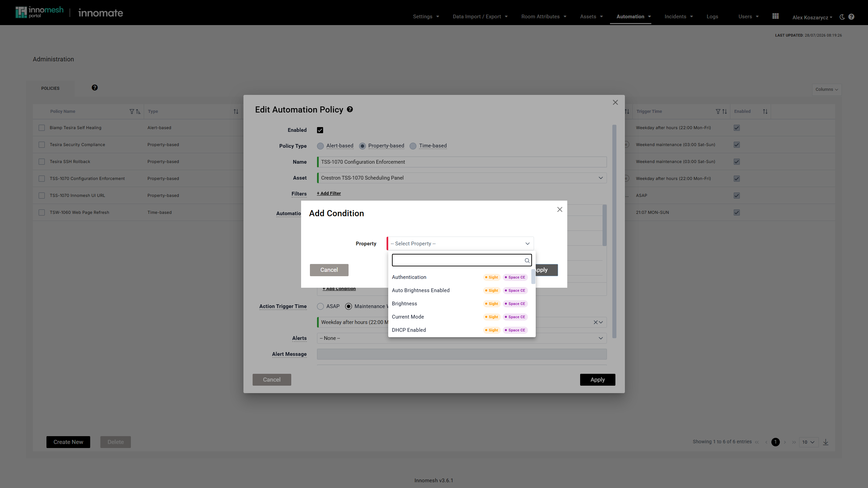This screenshot has height=488, width=868.
Task: Open Alex Koszarycz user menu
Action: (x=812, y=17)
